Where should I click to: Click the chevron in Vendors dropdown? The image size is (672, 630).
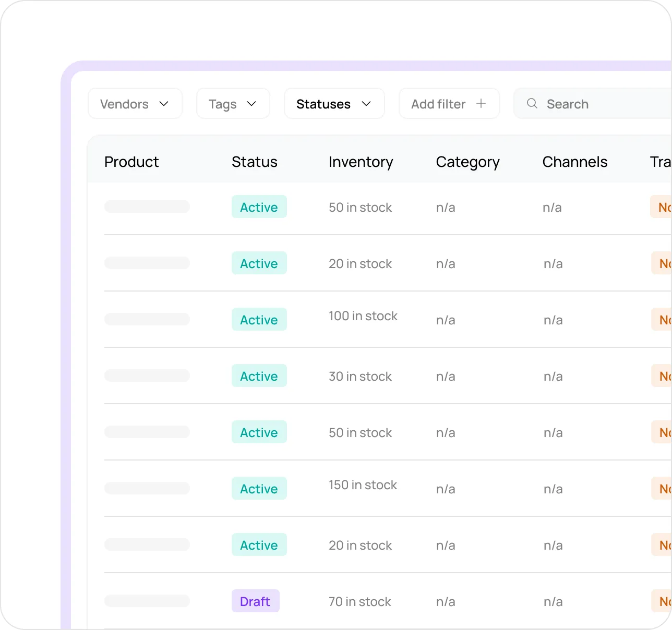(164, 104)
